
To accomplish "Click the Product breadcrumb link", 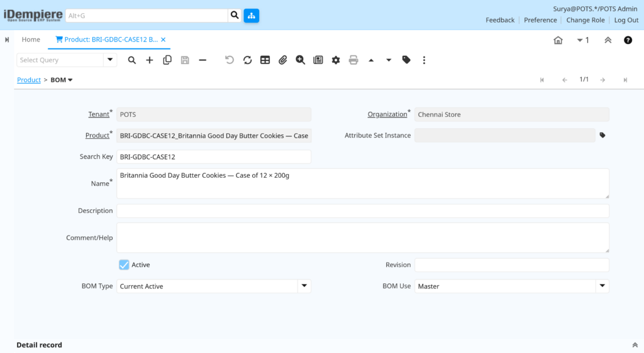I will pos(29,80).
